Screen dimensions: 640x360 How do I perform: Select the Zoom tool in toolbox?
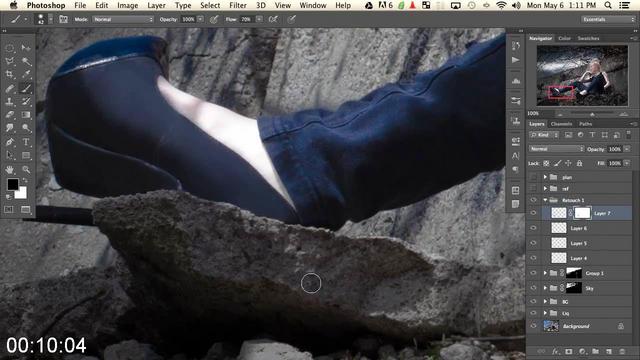coord(26,169)
